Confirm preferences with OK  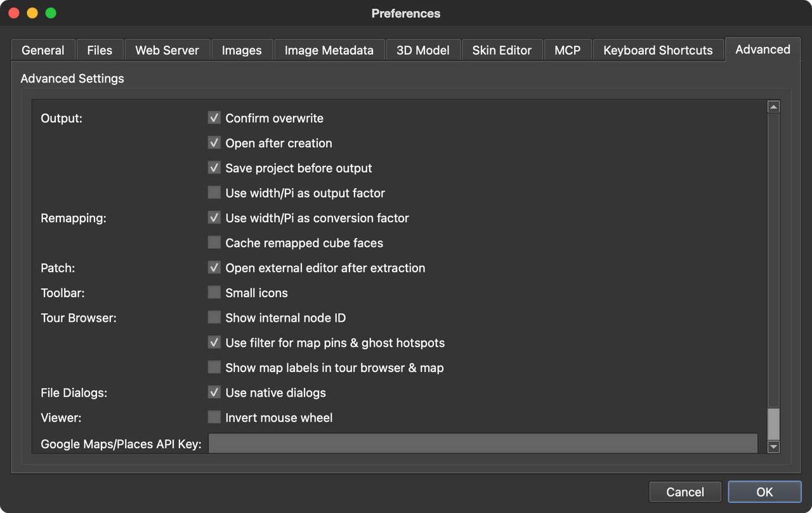click(x=764, y=492)
